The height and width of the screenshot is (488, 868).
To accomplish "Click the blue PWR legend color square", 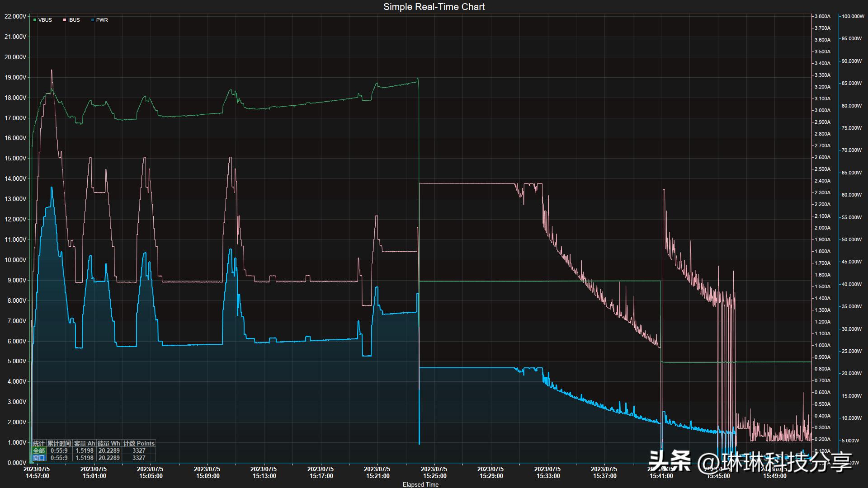I will (x=93, y=20).
